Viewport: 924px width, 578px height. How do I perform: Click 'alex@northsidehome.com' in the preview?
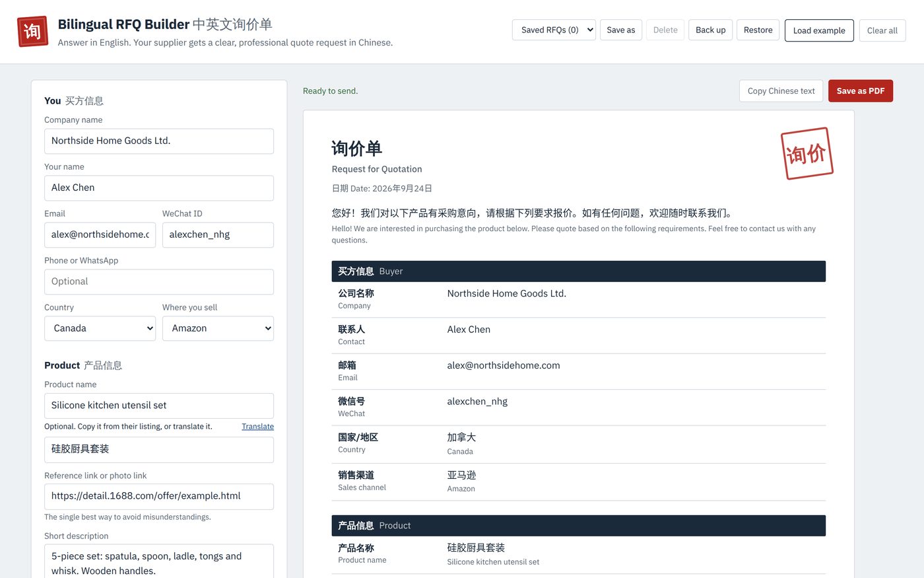(504, 365)
